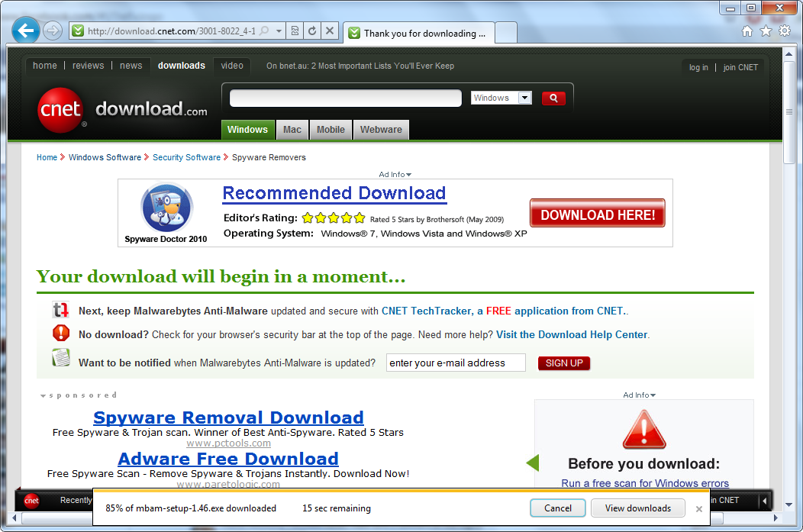The width and height of the screenshot is (803, 532).
Task: Click the 'Security Software' breadcrumb link
Action: 186,157
